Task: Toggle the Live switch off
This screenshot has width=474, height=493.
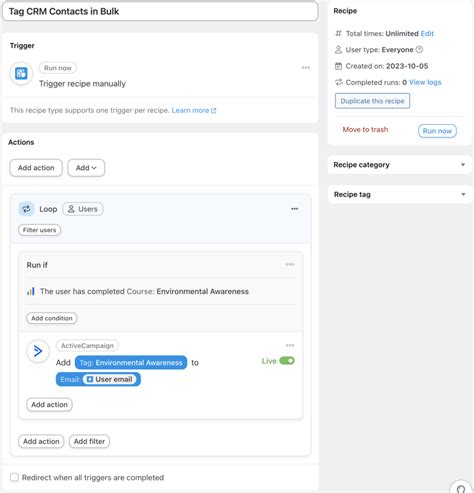Action: coord(287,361)
